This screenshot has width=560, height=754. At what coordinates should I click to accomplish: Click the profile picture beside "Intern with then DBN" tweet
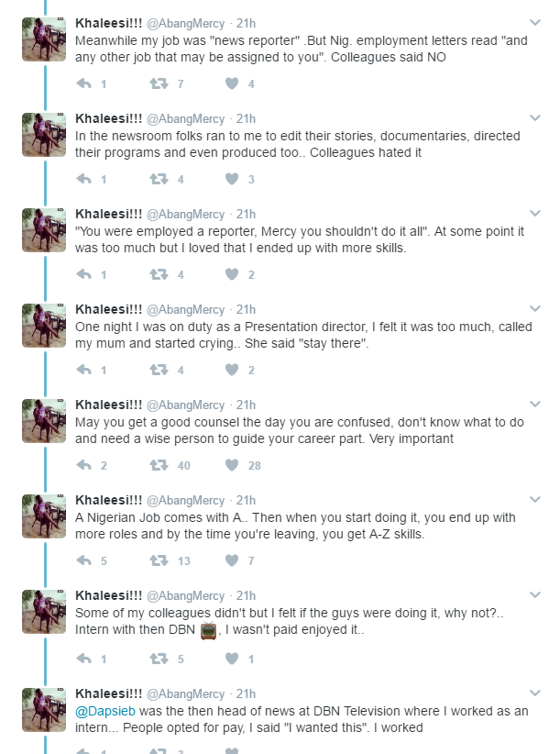(43, 611)
